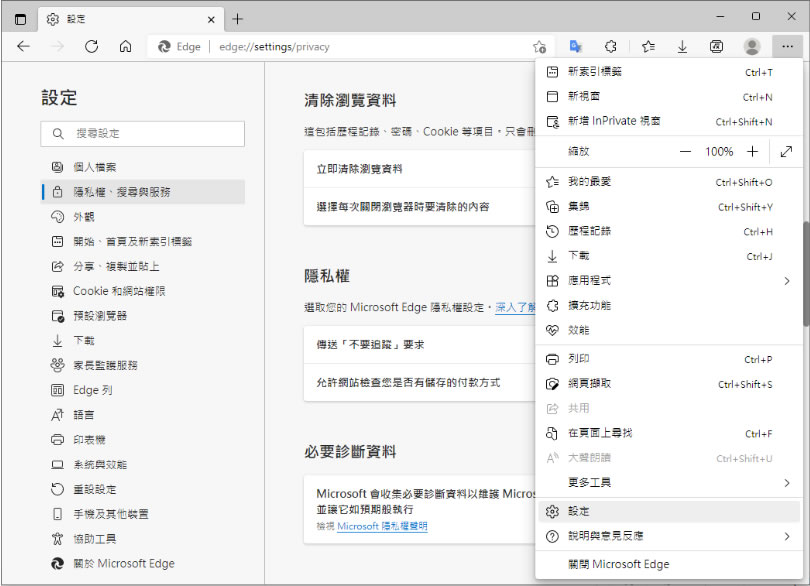
Task: Open 分享、複製並貼上 section
Action: (x=143, y=266)
